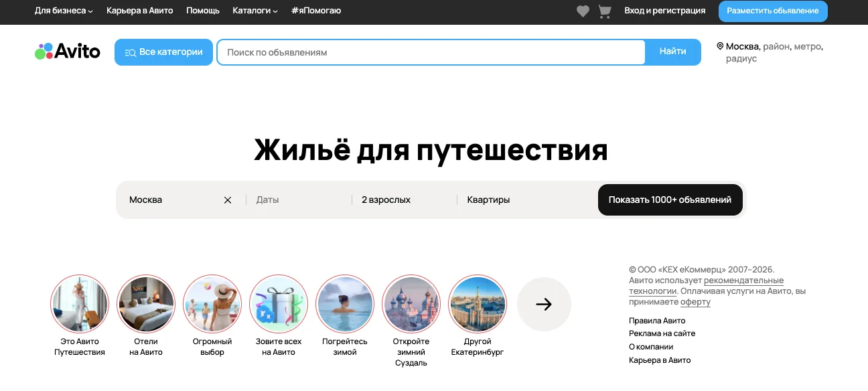Open the Все категории selector
Viewport: 868px width, 391px height.
163,52
